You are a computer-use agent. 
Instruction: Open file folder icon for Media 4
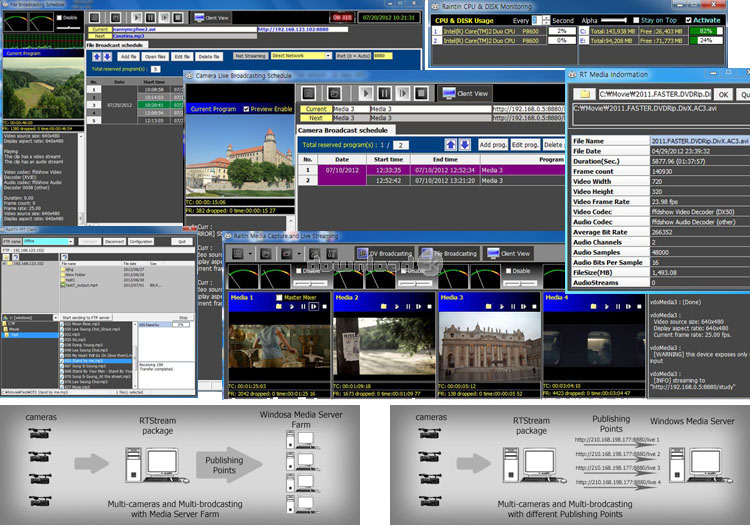(594, 307)
